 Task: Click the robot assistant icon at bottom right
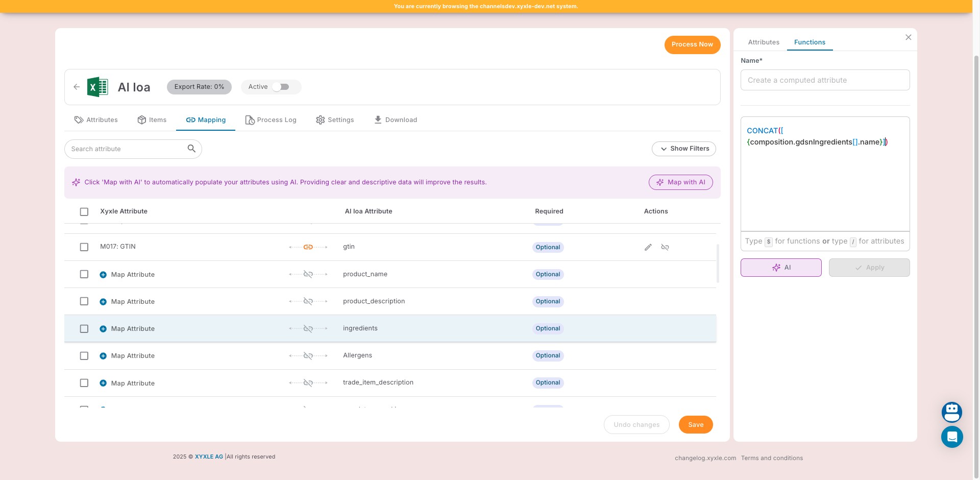[951, 412]
